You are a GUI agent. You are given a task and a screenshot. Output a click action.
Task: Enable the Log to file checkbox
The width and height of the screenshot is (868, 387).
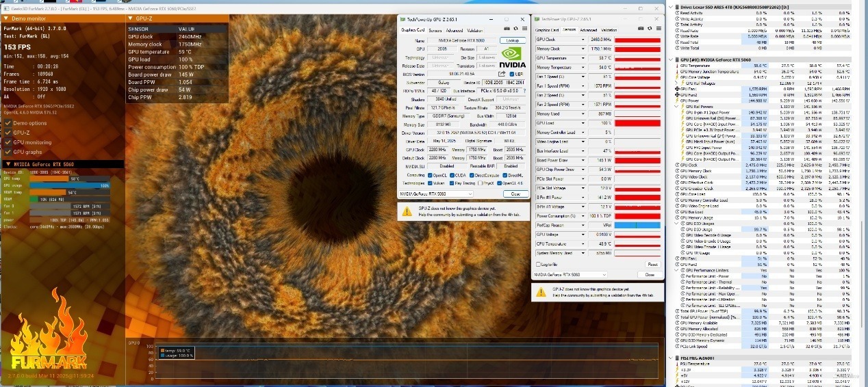(x=537, y=264)
